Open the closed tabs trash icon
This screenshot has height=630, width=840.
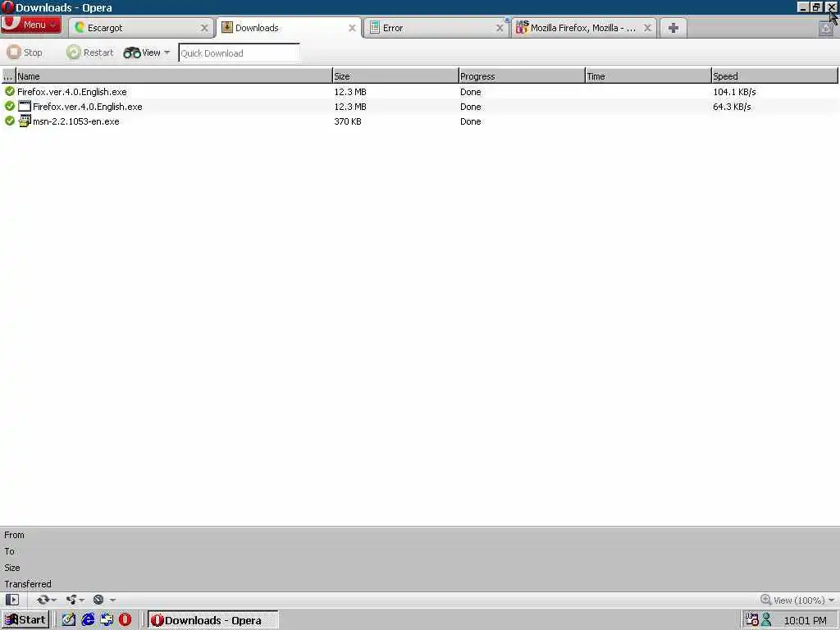tap(826, 29)
